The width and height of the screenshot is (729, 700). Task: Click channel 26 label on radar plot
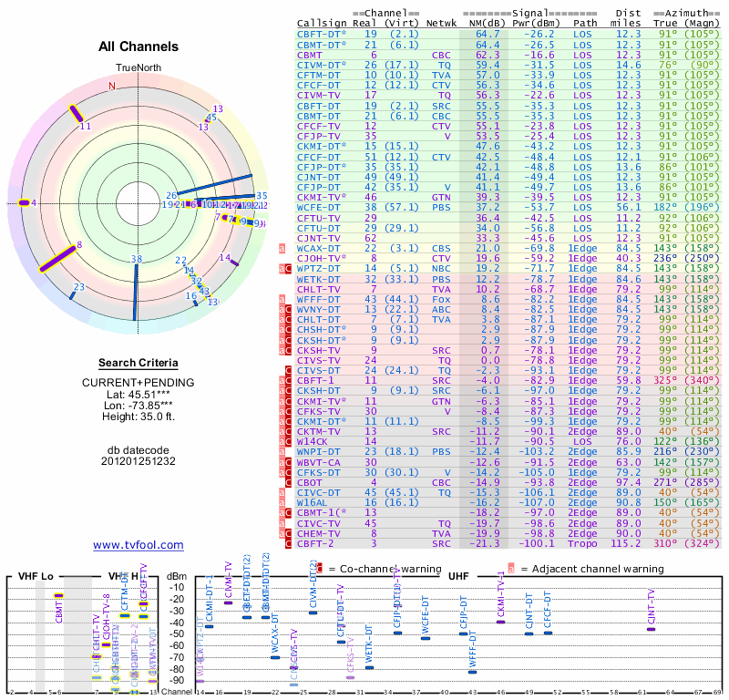171,195
